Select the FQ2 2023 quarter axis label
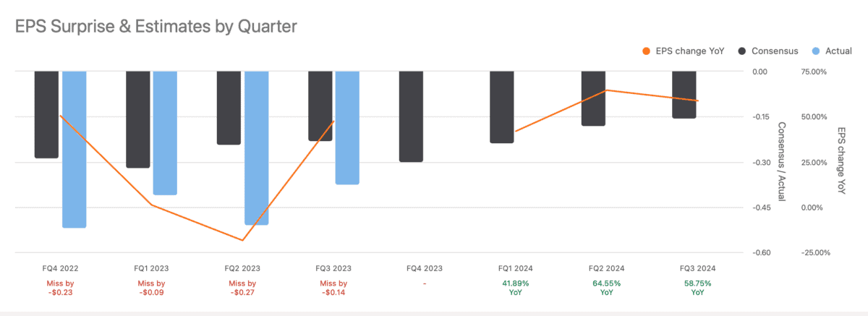 [x=242, y=268]
